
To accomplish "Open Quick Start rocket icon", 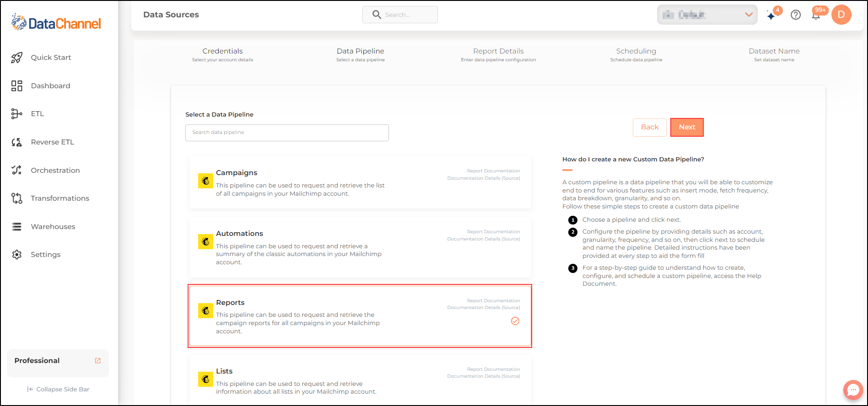I will [17, 58].
